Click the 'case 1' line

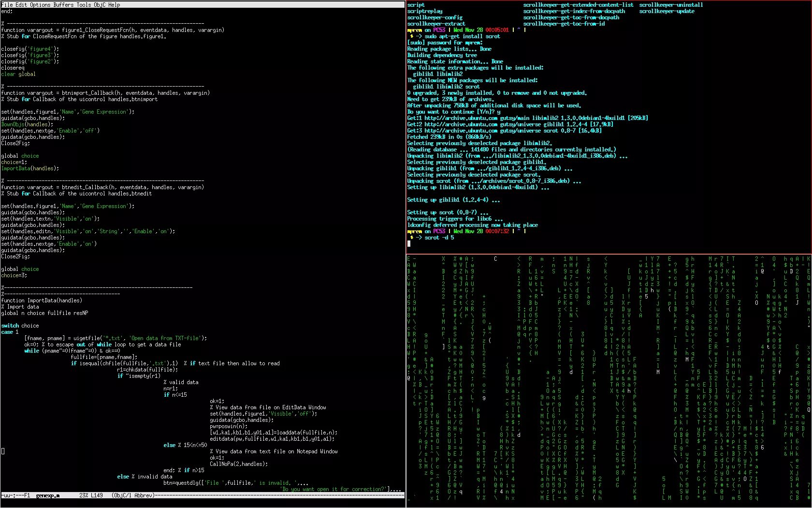(10, 332)
